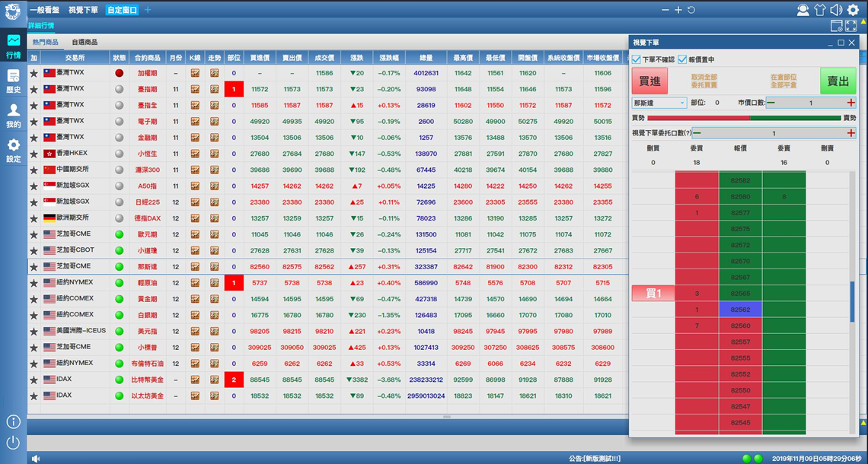
Task: Uncheck the 下單不確認 checkbox
Action: (637, 59)
